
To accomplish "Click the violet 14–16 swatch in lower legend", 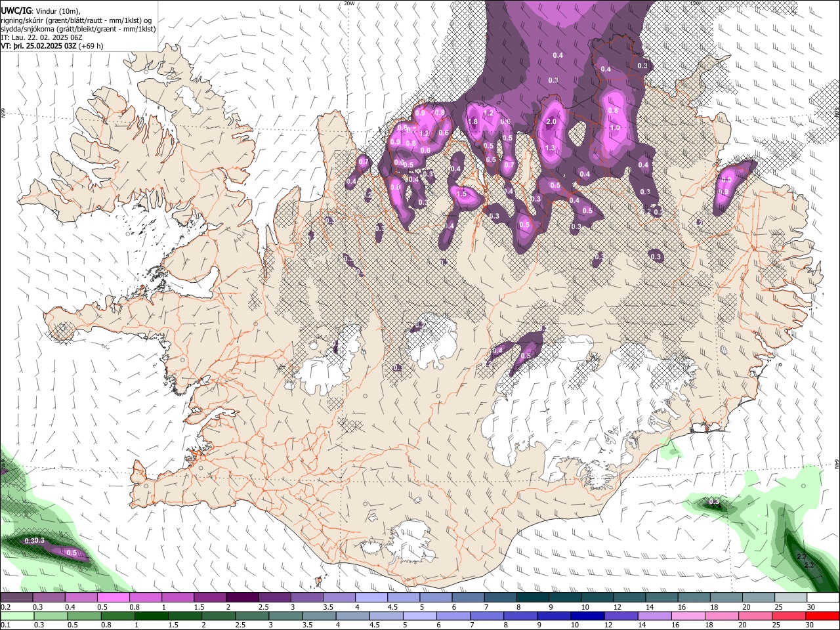I will pyautogui.click(x=655, y=616).
